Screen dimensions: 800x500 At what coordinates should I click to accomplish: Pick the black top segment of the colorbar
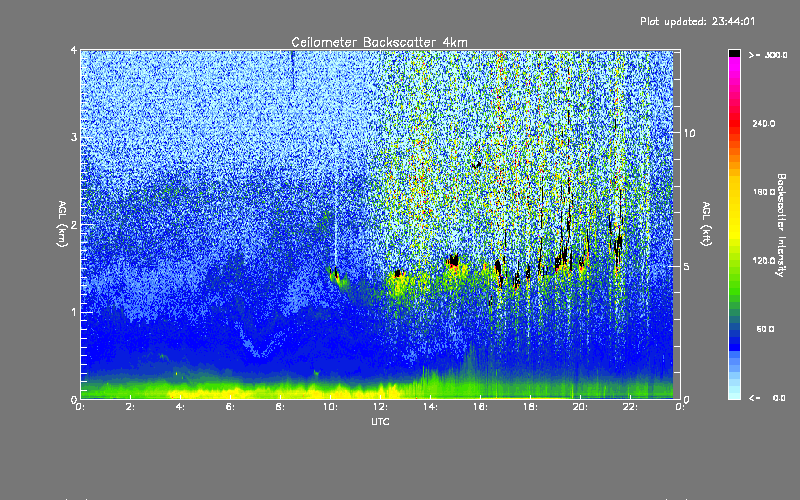pos(734,53)
